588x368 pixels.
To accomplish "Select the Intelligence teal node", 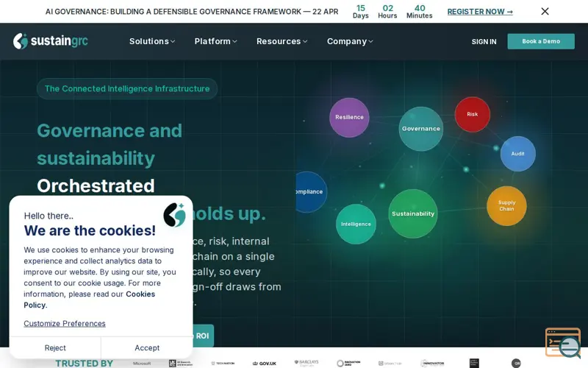I will coord(356,224).
